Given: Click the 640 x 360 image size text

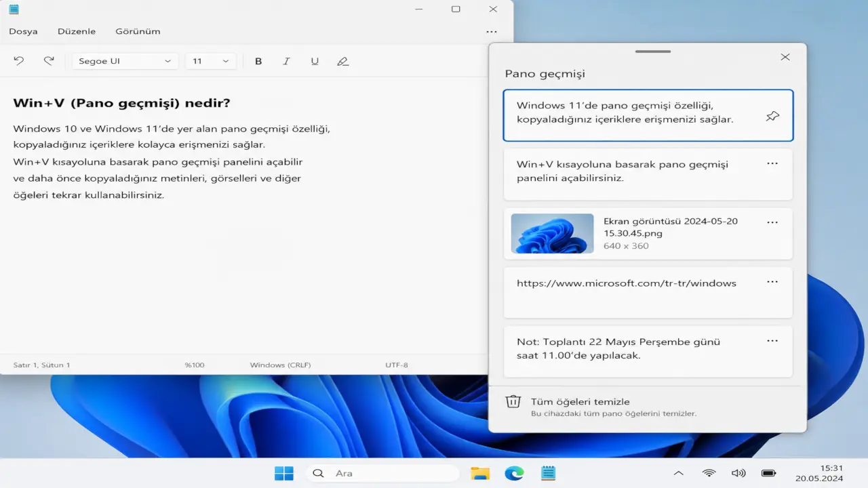Looking at the screenshot, I should 626,245.
